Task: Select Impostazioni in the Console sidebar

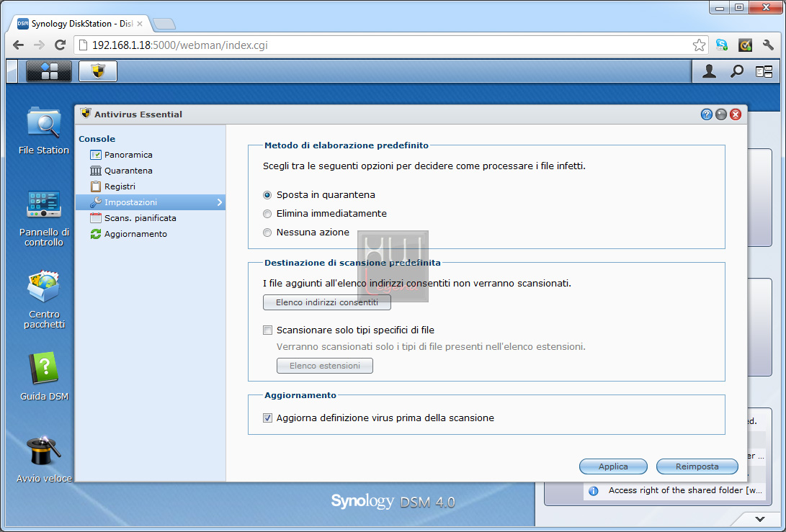Action: [x=151, y=202]
